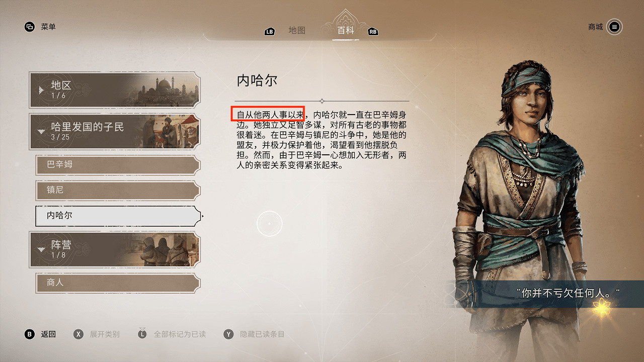Click 全部标记为已读 label

(x=180, y=334)
